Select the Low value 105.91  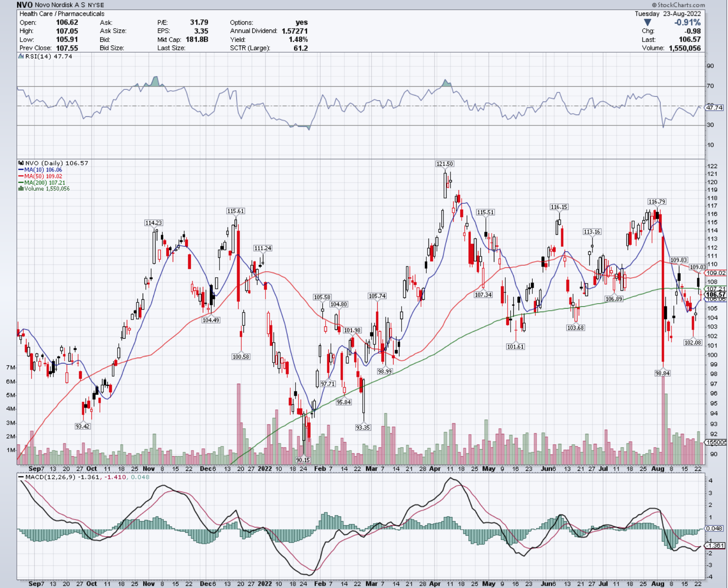pos(67,39)
